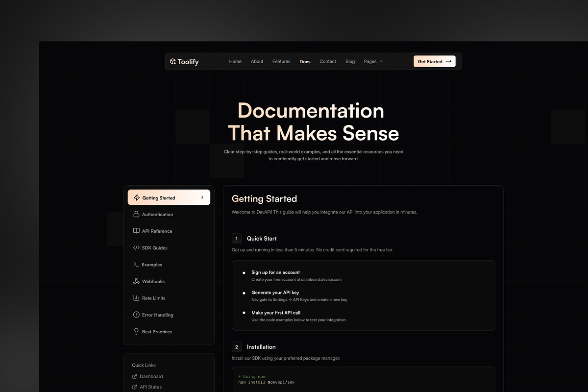This screenshot has height=392, width=588.
Task: Go to the Home nav item
Action: 235,62
